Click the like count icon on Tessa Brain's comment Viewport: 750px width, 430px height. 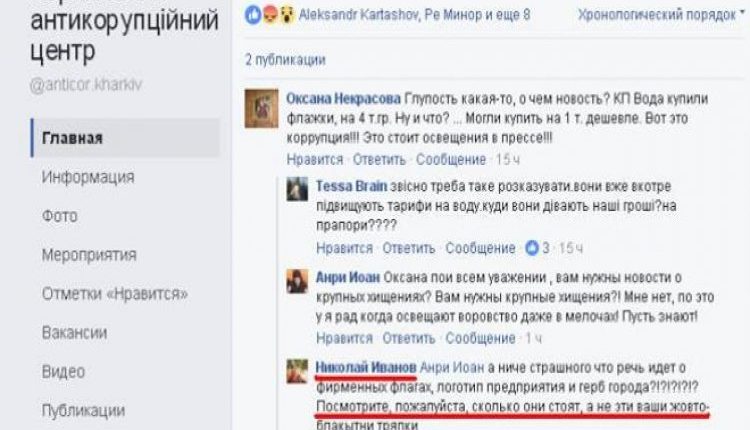point(532,248)
